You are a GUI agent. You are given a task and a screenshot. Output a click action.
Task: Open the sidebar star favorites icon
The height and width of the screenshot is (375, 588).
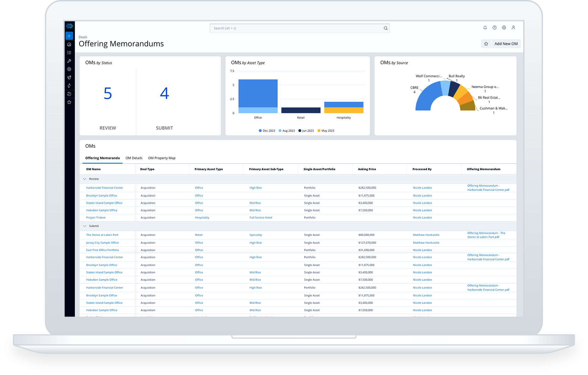tap(69, 102)
